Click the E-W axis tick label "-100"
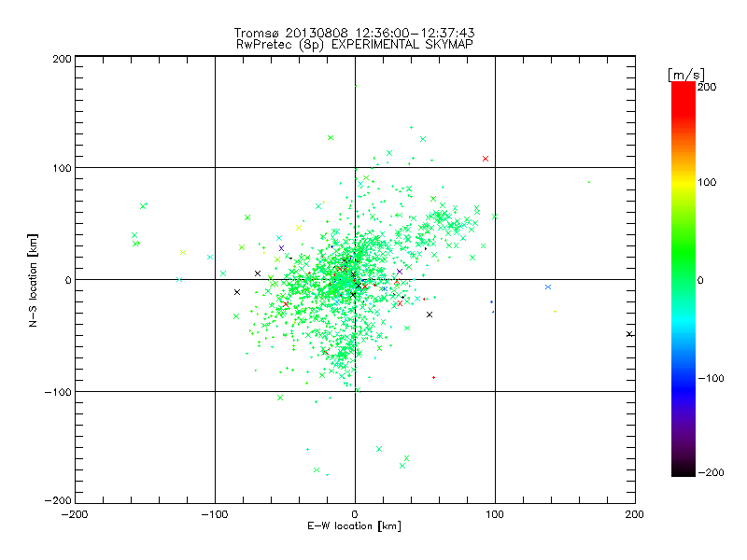 click(x=215, y=515)
